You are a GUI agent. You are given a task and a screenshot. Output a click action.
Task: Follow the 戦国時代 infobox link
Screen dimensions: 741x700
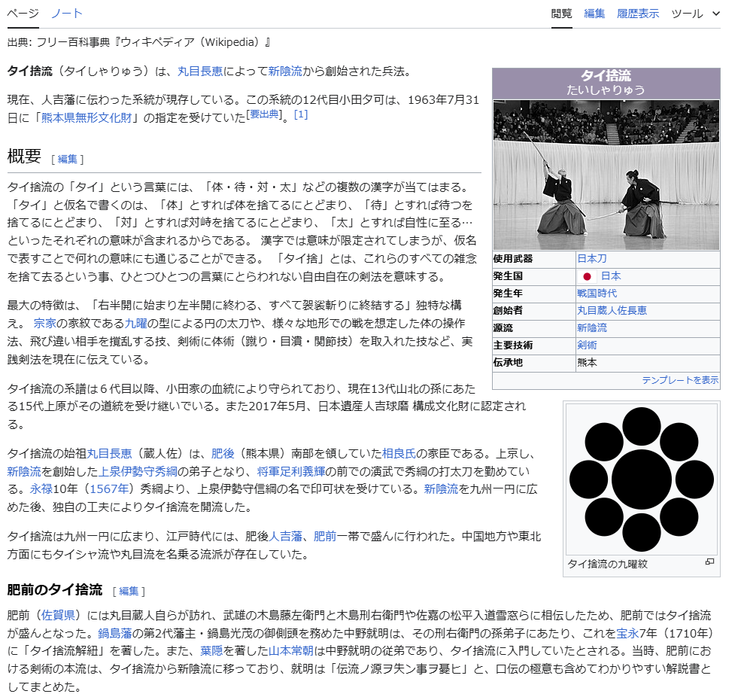click(x=597, y=293)
